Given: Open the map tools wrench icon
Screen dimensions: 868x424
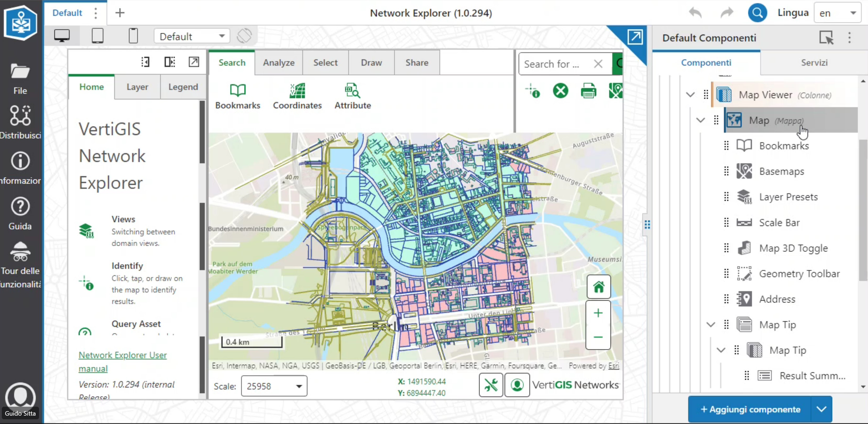Looking at the screenshot, I should click(491, 385).
